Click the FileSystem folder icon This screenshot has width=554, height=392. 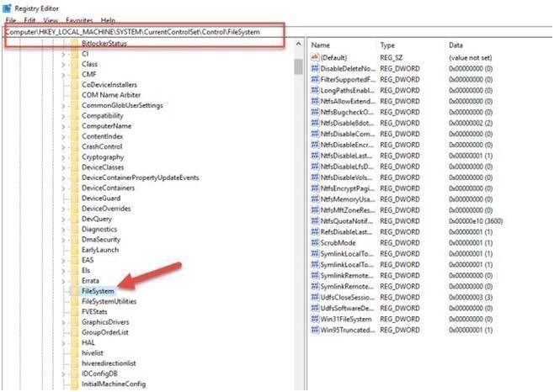(x=75, y=291)
